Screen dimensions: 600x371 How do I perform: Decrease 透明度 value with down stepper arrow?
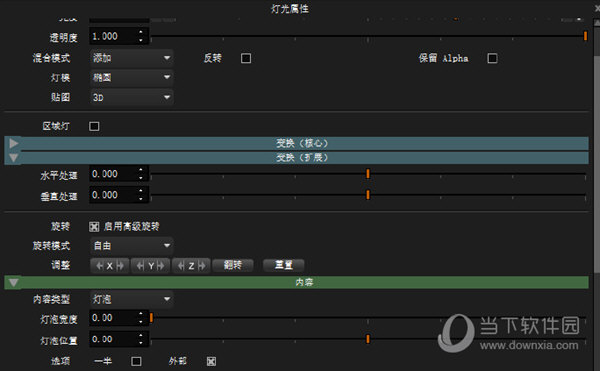click(141, 40)
